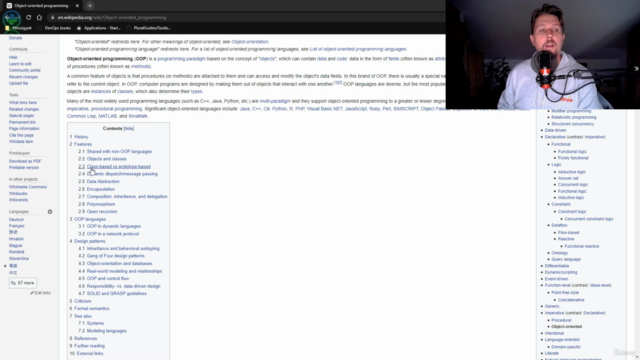Screen dimensions: 640x360
Task: Open the Donate sidebar link
Action: [x=16, y=38]
